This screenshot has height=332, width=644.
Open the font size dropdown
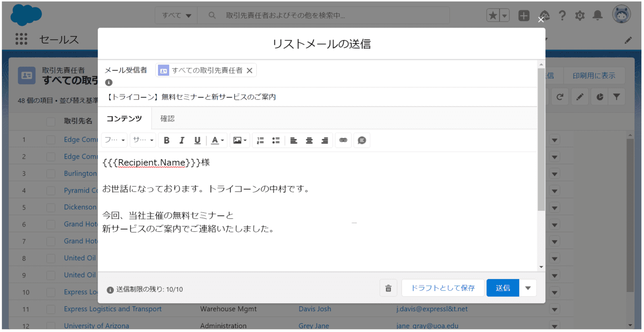143,140
